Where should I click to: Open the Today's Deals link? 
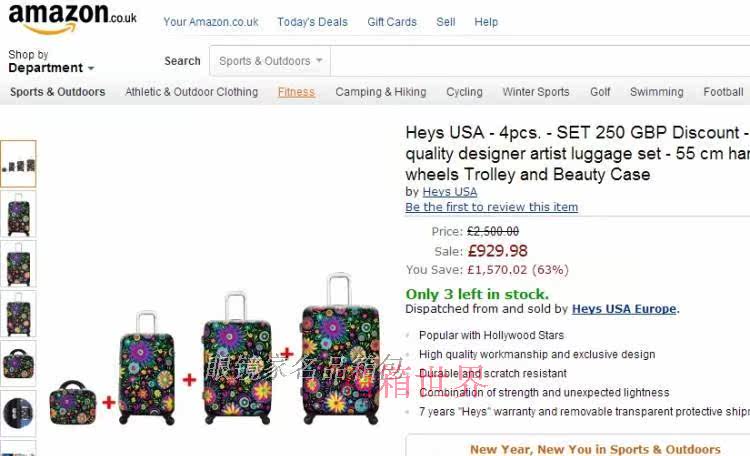point(312,22)
